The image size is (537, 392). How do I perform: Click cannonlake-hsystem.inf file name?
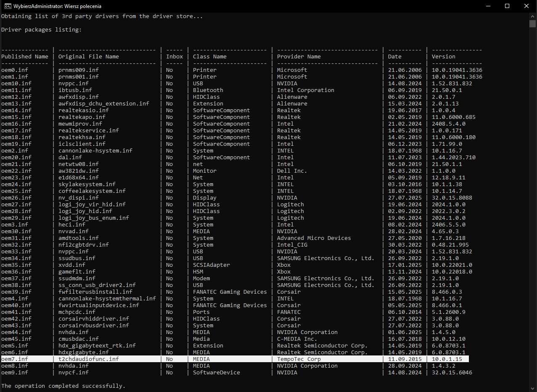pyautogui.click(x=95, y=151)
